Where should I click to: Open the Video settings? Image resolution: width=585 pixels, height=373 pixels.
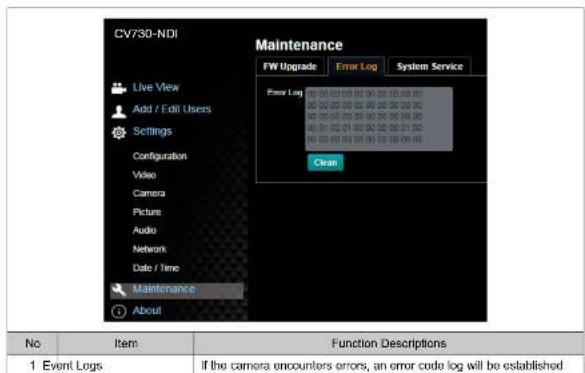[x=144, y=175]
